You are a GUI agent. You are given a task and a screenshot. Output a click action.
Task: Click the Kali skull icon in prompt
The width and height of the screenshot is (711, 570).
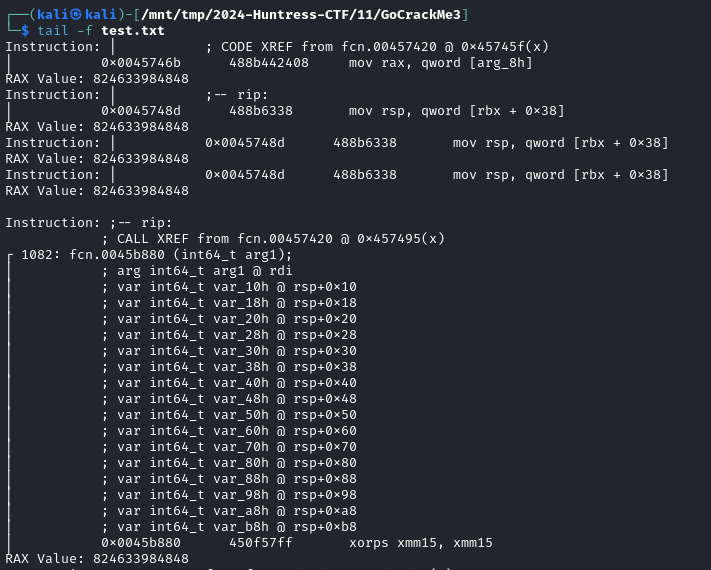(76, 15)
